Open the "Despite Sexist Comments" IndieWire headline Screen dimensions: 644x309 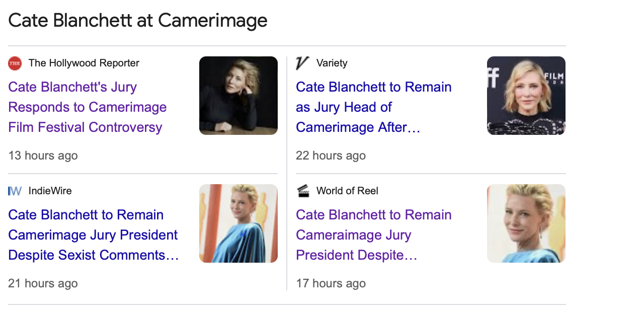coord(93,235)
